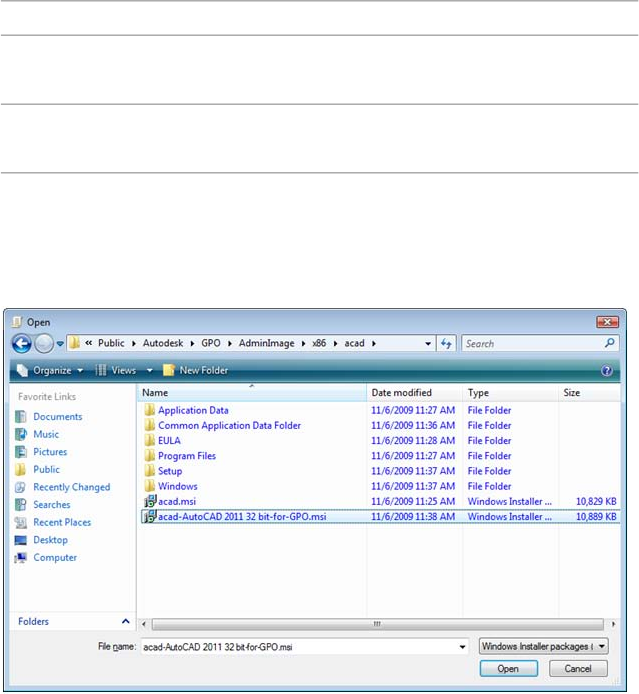Click the Computer icon in Favorite Links

[x=21, y=558]
